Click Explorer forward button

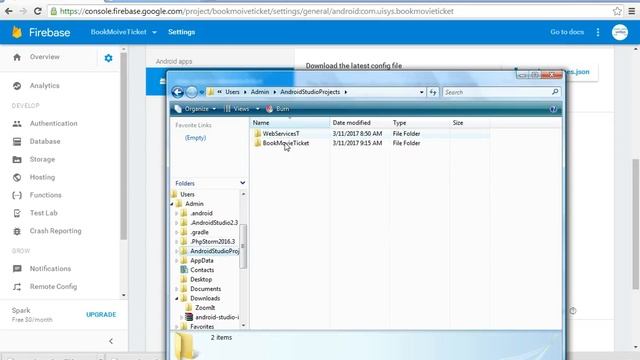coord(191,92)
